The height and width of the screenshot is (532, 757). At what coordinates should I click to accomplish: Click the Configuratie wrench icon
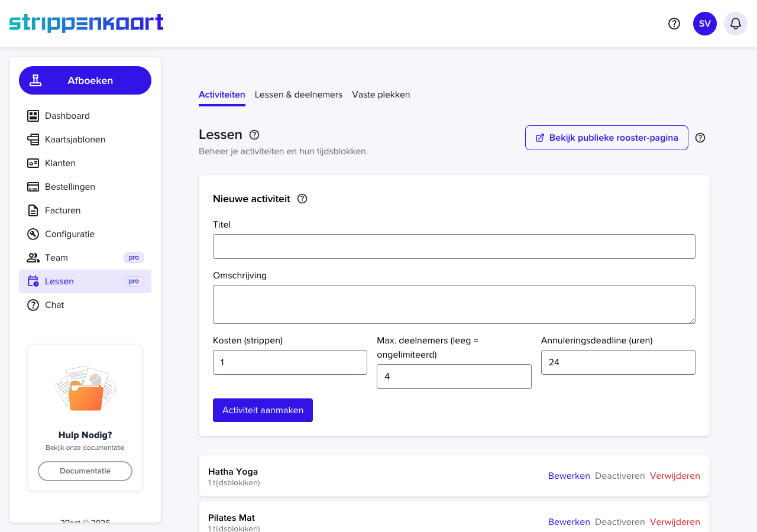33,234
